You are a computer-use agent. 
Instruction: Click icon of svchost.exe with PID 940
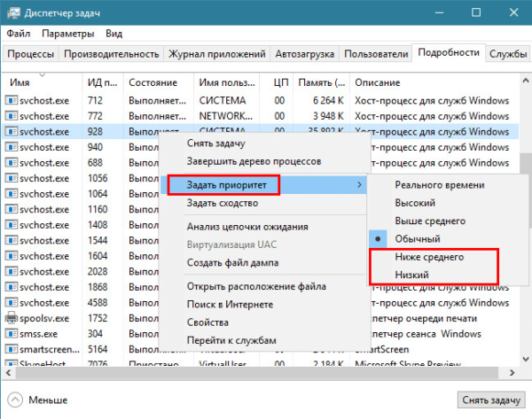(x=12, y=147)
